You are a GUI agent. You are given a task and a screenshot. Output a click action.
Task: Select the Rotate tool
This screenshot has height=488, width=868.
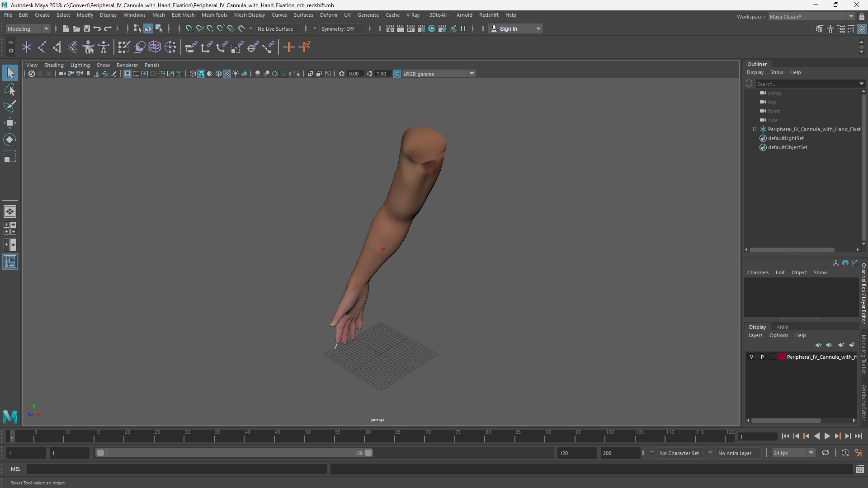(10, 140)
